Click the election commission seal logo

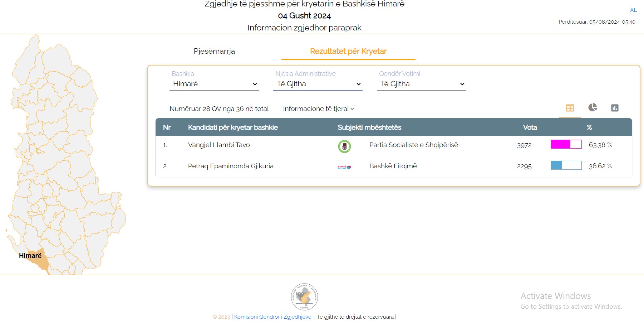[304, 297]
